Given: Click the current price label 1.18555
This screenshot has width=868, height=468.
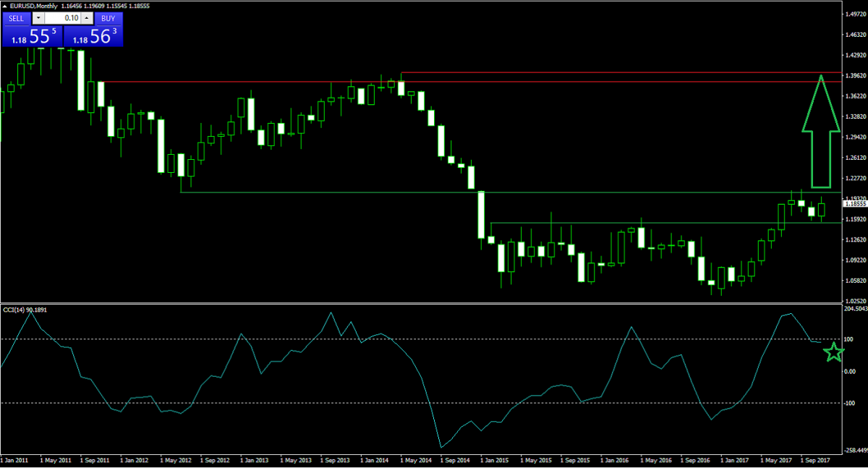Looking at the screenshot, I should click(x=855, y=205).
